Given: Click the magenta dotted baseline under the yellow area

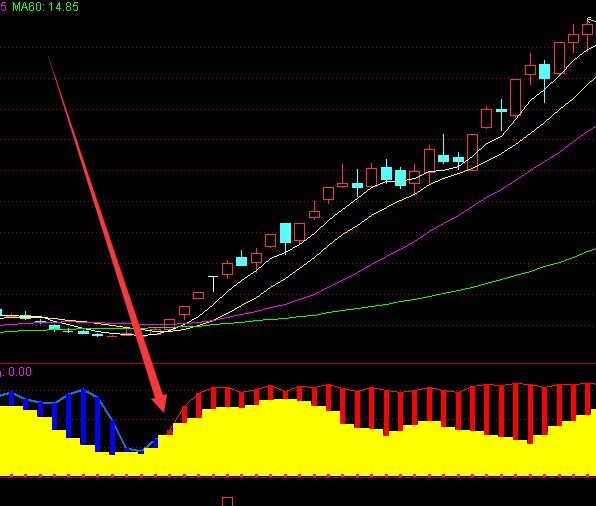Looking at the screenshot, I should [298, 476].
